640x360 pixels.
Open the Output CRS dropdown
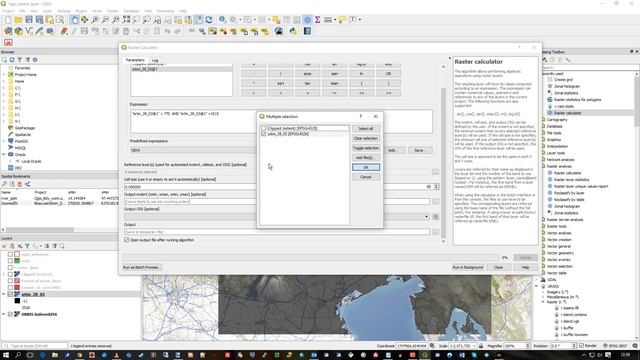pos(427,217)
